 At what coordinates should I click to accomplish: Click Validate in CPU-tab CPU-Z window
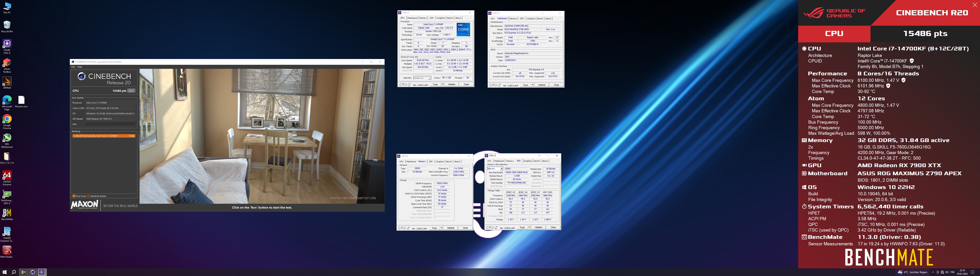tap(451, 84)
